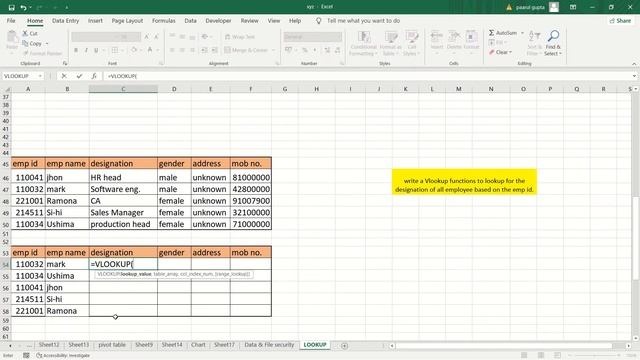Image resolution: width=640 pixels, height=360 pixels.
Task: Switch to Normal view in status bar
Action: pos(524,356)
